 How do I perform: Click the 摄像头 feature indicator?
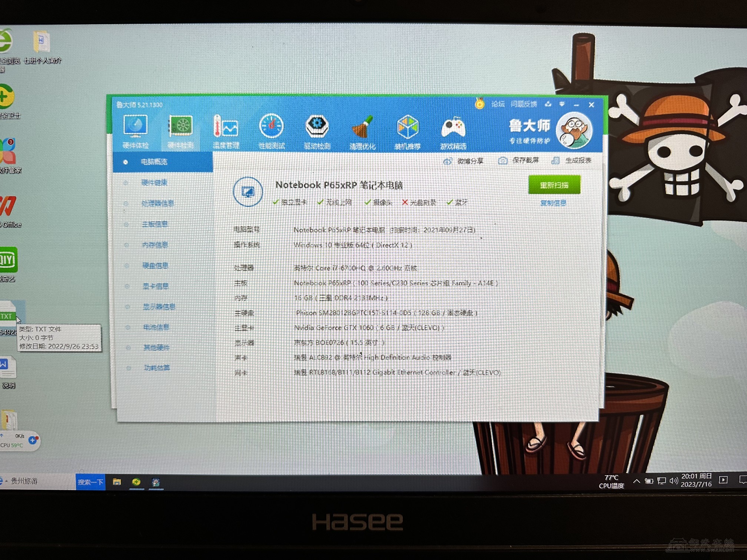click(x=378, y=202)
